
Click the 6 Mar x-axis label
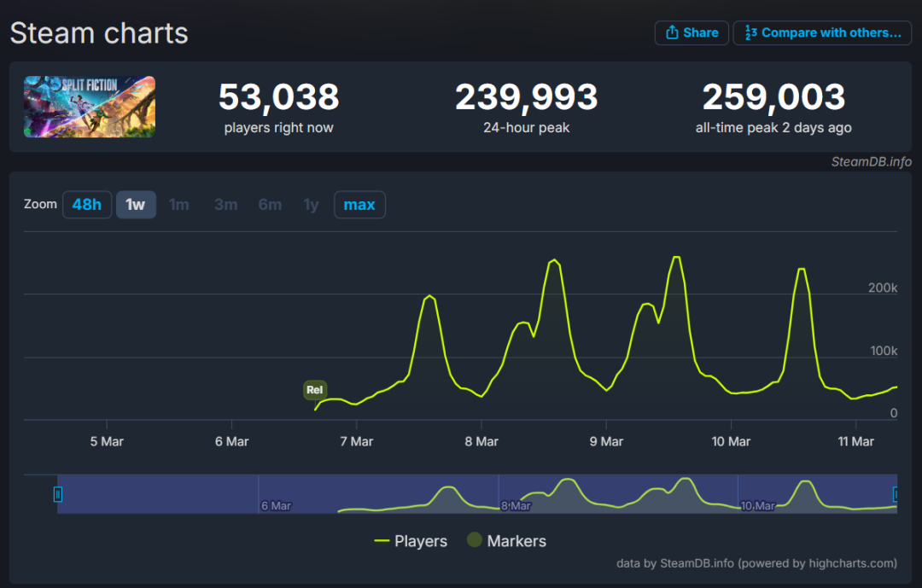coord(231,441)
